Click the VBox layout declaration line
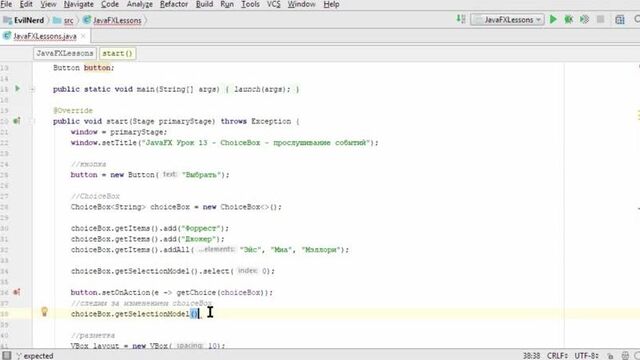640x360 pixels. [x=148, y=346]
